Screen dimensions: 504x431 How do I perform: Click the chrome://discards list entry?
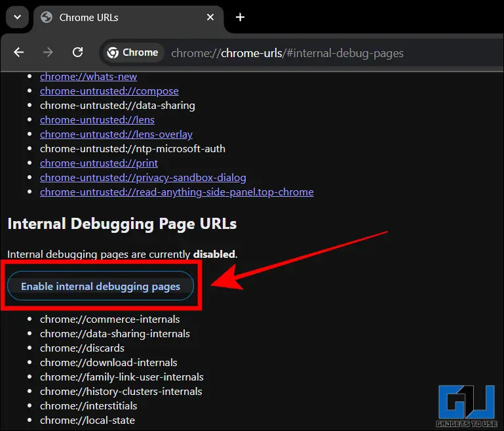tap(82, 348)
